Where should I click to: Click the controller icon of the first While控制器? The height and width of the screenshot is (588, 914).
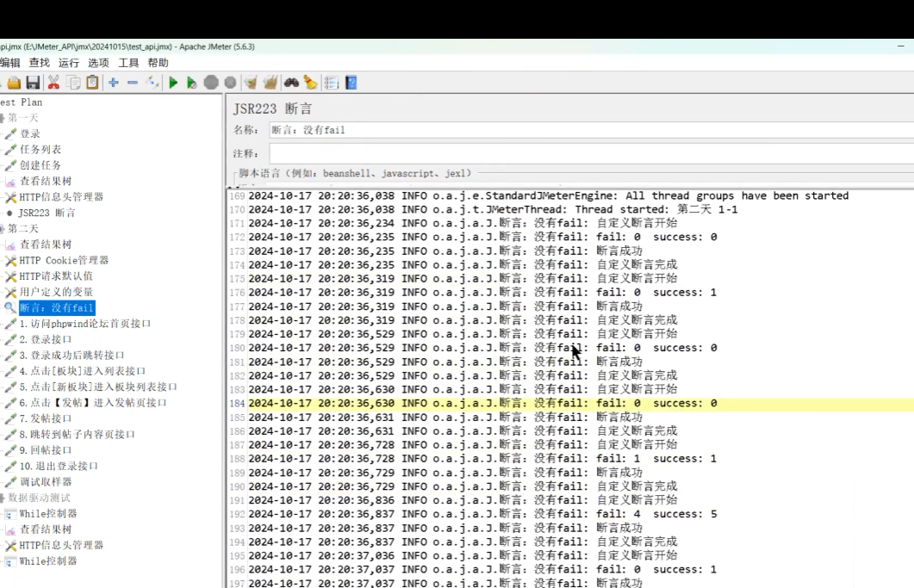pos(10,514)
